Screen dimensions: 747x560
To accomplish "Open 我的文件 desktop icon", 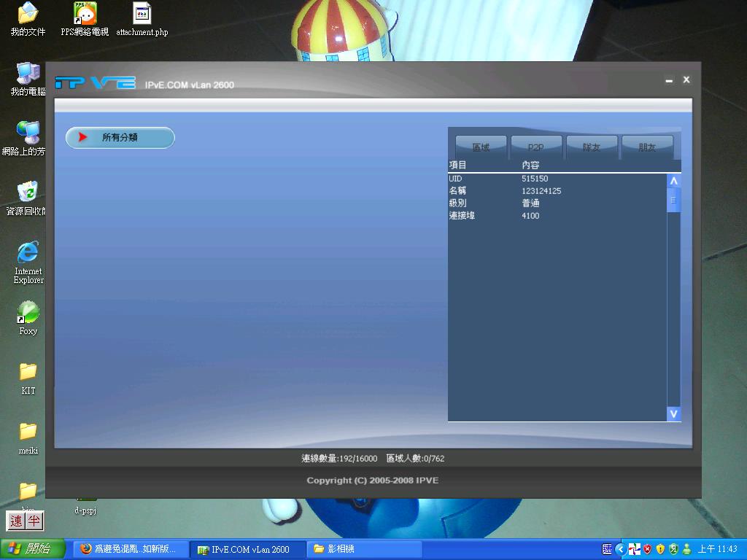I will click(28, 19).
